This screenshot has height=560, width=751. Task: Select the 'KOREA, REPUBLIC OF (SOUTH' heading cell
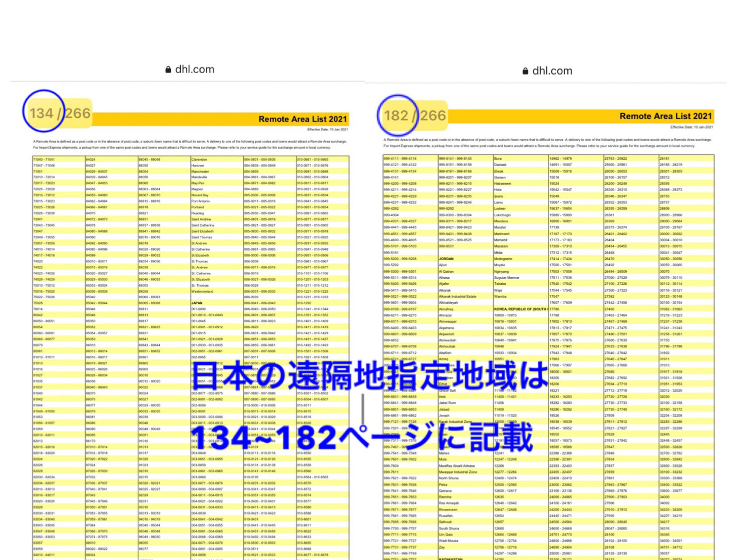(521, 309)
